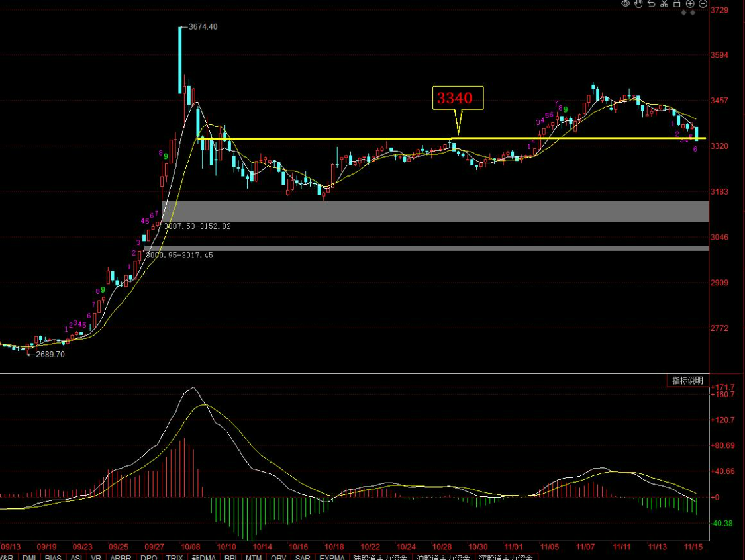Select the EXPMA indicator tab
This screenshot has width=745, height=560.
pyautogui.click(x=332, y=557)
